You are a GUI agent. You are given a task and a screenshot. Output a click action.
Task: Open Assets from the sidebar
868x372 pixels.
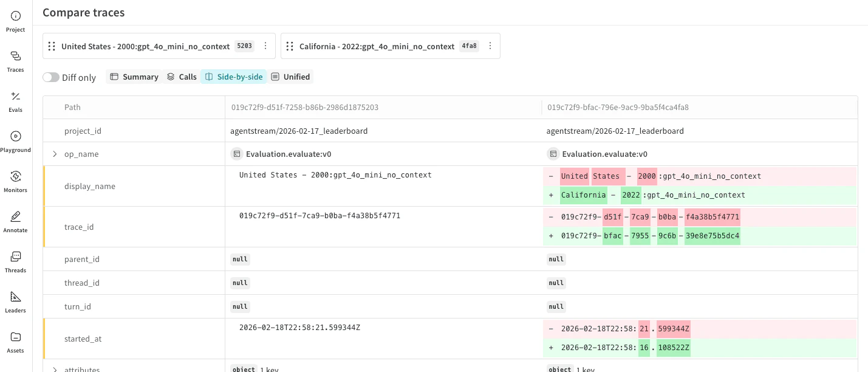point(16,342)
